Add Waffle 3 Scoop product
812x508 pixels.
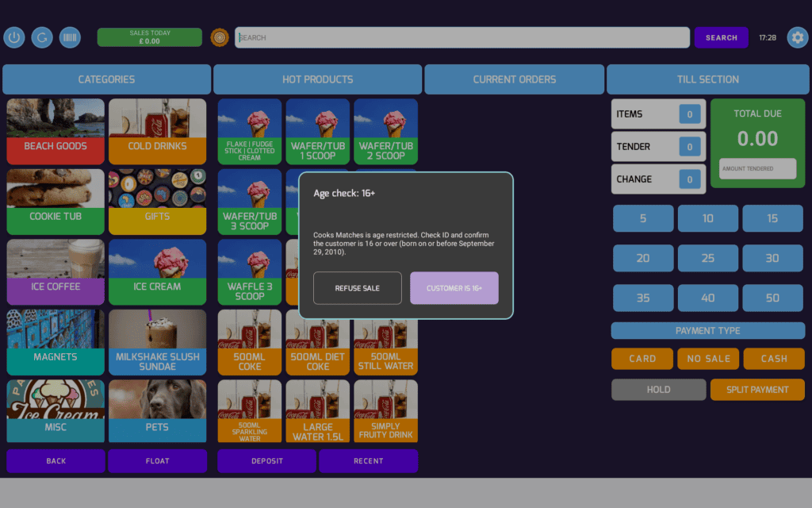[250, 271]
